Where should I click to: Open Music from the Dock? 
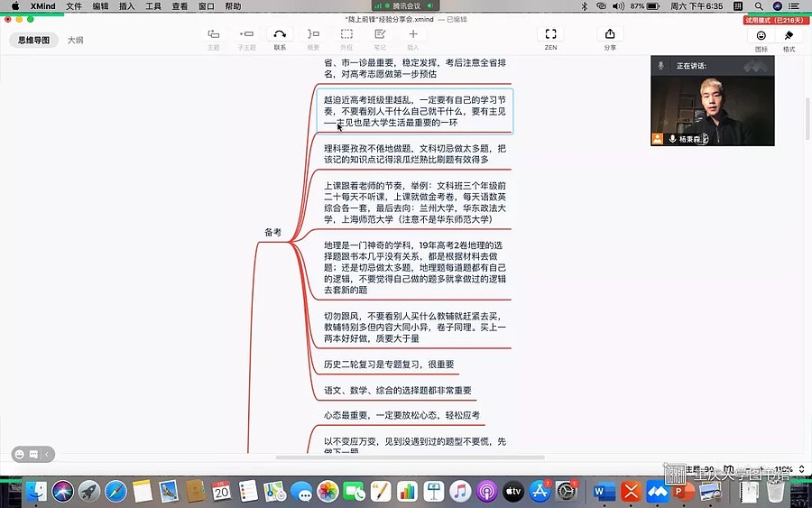point(460,492)
